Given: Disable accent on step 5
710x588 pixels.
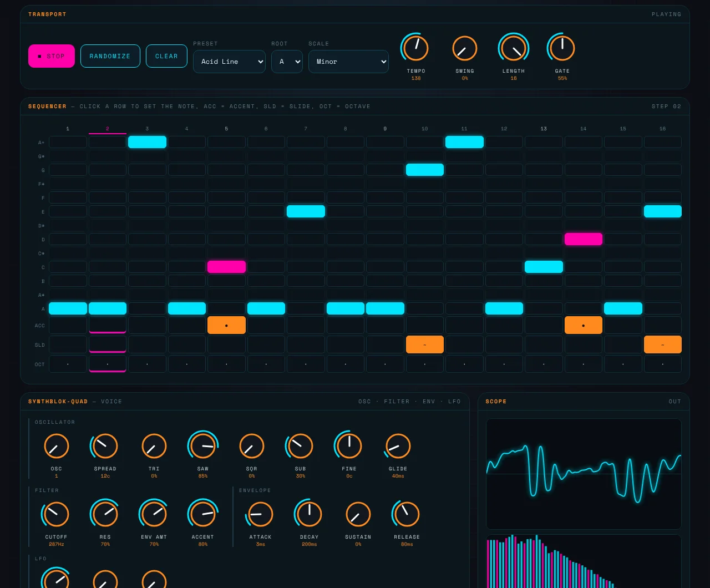Looking at the screenshot, I should (226, 325).
